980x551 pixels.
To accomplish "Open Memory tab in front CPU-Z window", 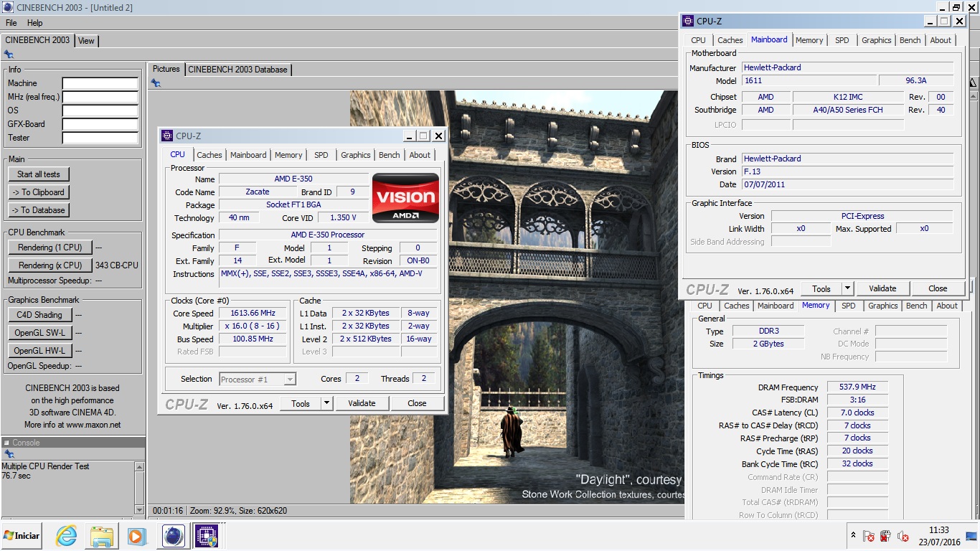I will (x=288, y=155).
